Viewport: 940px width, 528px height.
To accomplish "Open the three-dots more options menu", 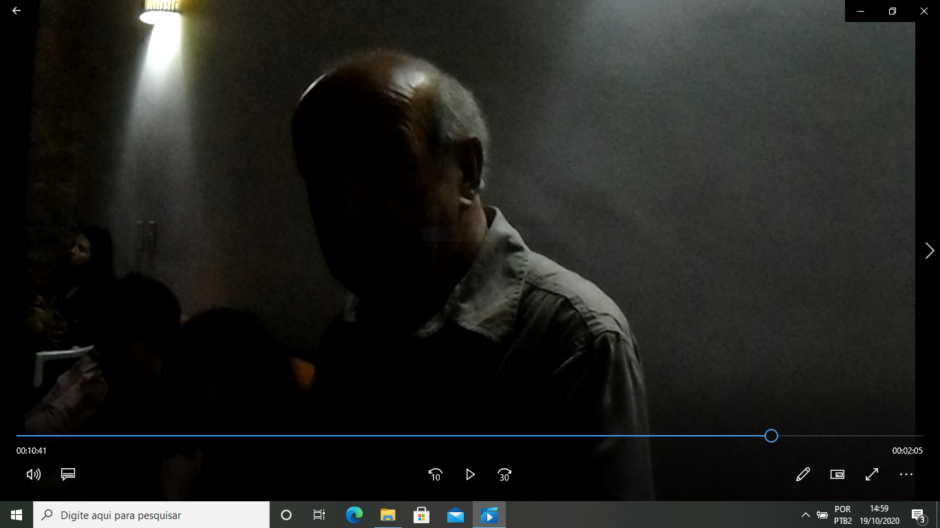I will [x=906, y=475].
